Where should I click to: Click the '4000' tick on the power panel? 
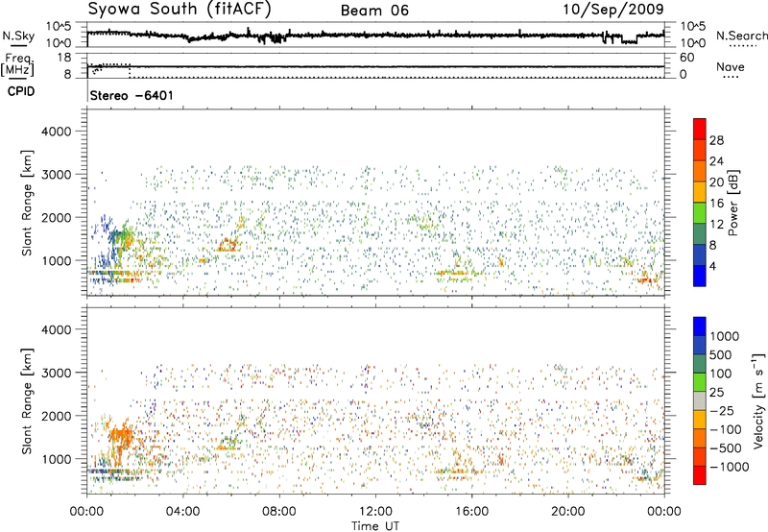pos(56,132)
